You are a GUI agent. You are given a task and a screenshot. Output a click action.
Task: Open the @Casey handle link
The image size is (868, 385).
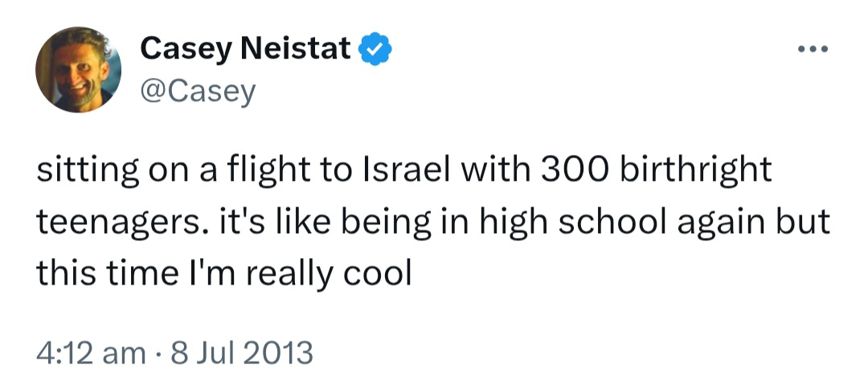click(199, 92)
